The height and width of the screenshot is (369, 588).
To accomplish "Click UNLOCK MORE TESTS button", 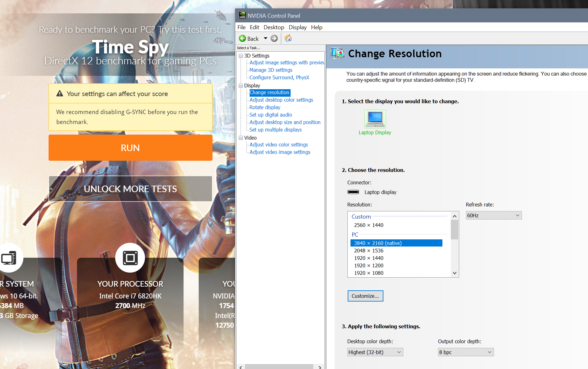I will click(130, 189).
